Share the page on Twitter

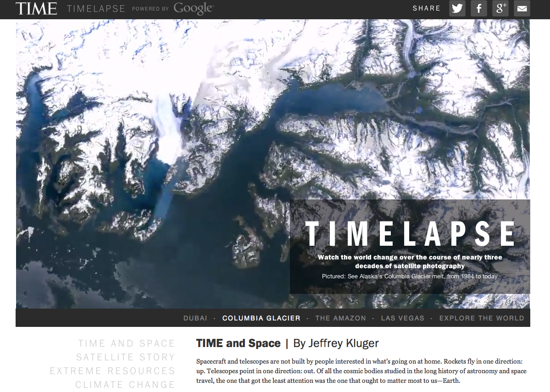457,8
